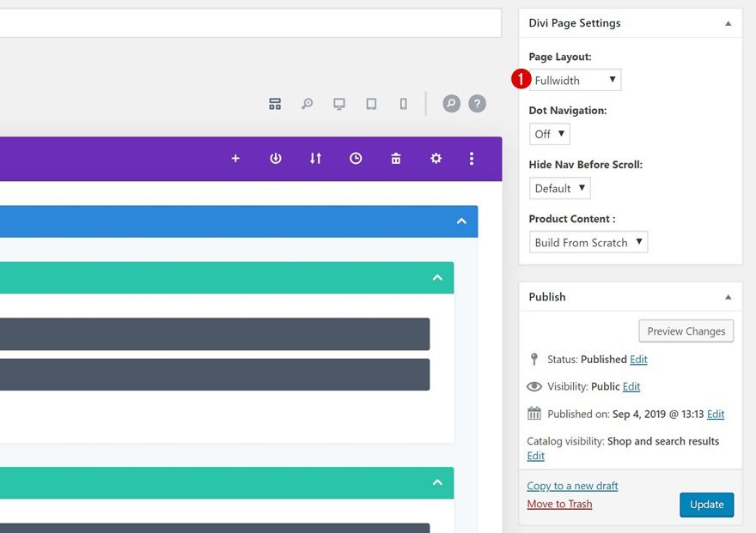This screenshot has height=533, width=756.
Task: Open the Copy to a new draft link
Action: (x=572, y=485)
